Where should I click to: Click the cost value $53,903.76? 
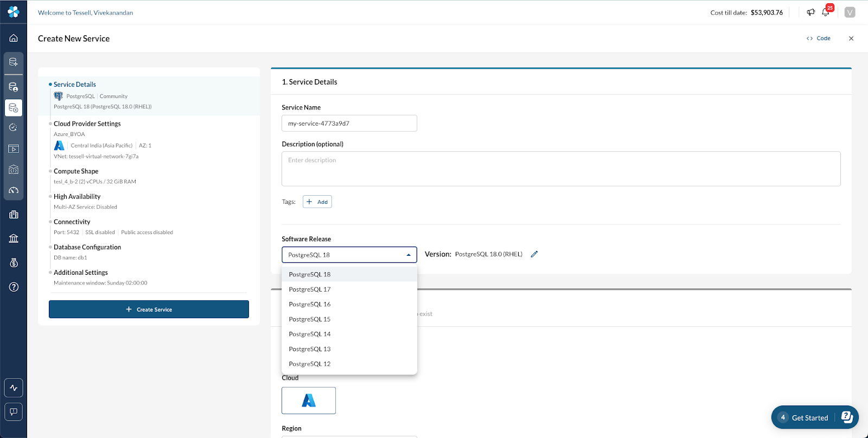click(767, 12)
